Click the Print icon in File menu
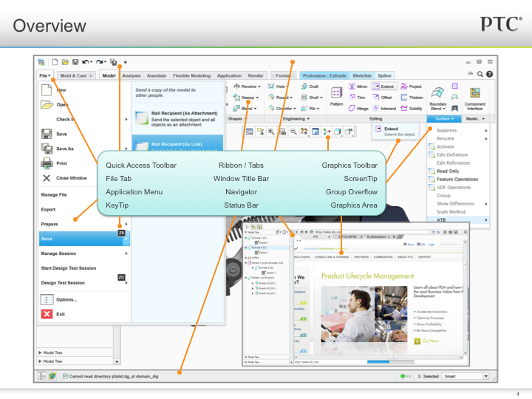This screenshot has width=532, height=399. coord(46,163)
